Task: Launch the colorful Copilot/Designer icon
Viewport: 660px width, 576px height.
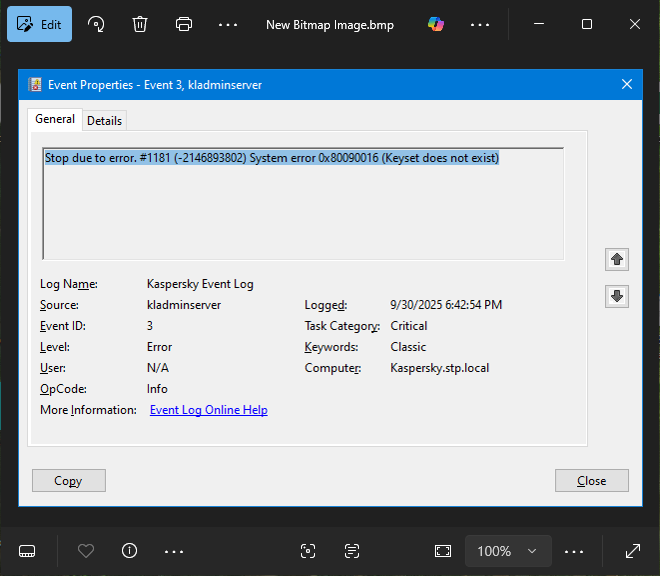Action: [436, 24]
